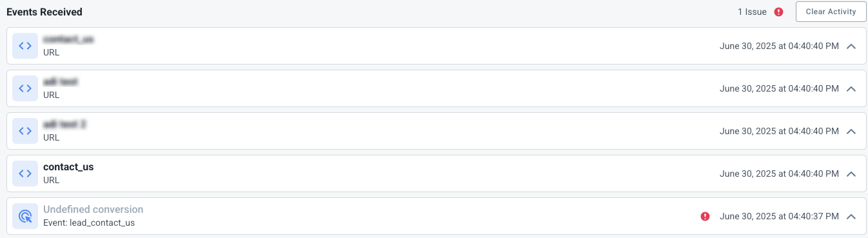
Task: Click the code icon next to bold contact_us
Action: (x=25, y=174)
